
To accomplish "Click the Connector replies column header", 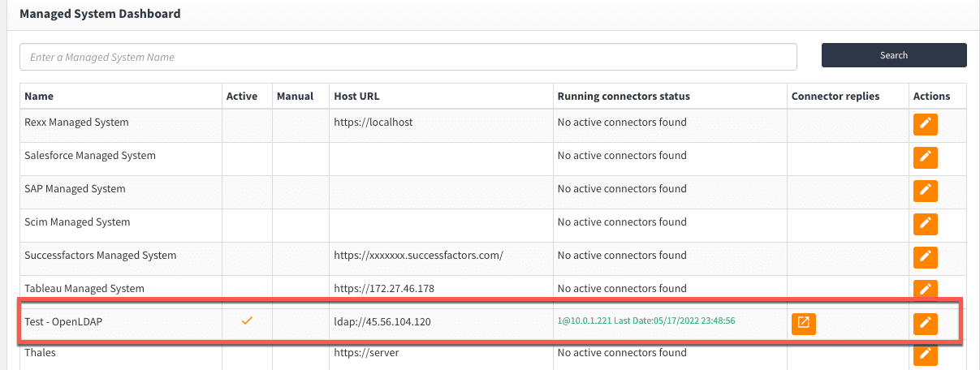I will point(835,96).
